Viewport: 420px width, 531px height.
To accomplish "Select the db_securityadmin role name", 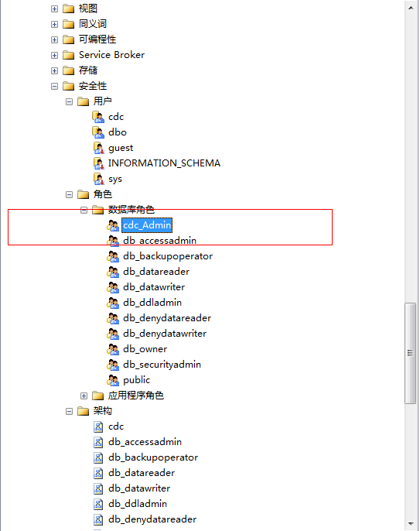I will point(162,365).
